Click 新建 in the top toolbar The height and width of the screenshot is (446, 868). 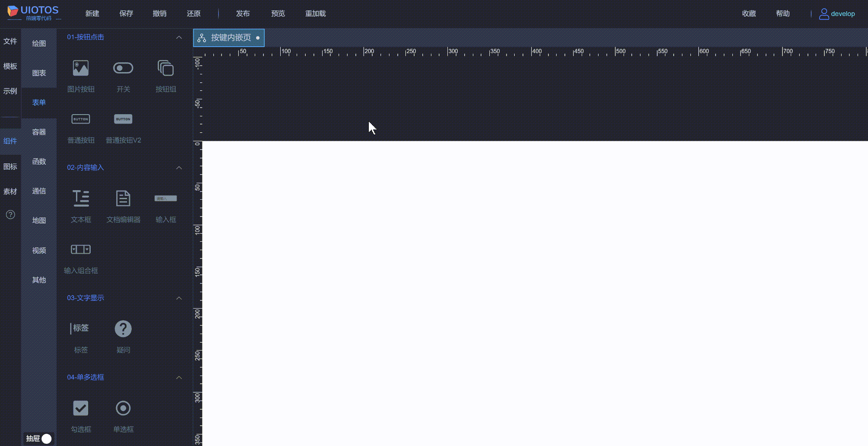tap(92, 14)
